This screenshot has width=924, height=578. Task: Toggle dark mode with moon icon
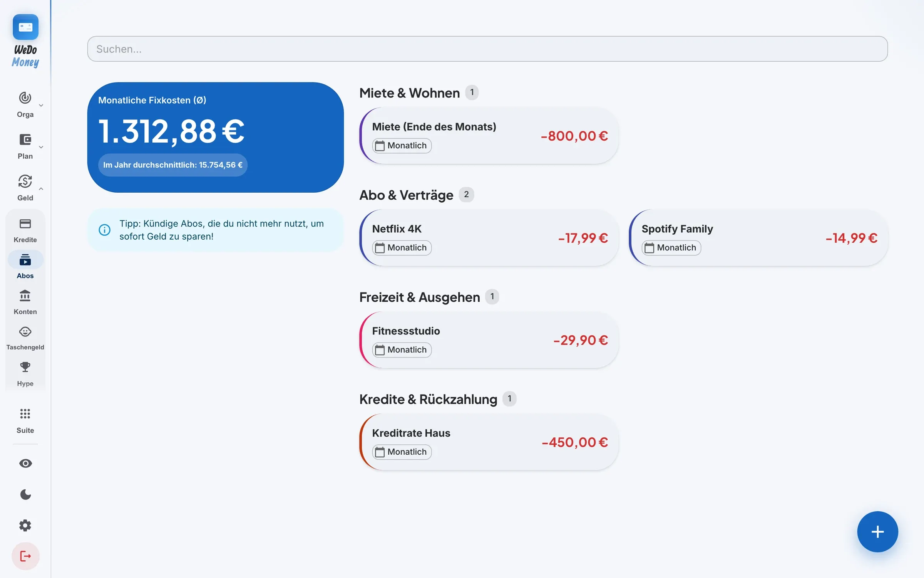(25, 494)
